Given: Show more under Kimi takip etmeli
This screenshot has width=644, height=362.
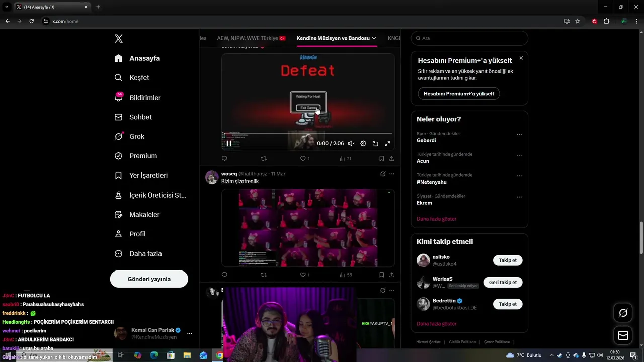Looking at the screenshot, I should pyautogui.click(x=436, y=324).
